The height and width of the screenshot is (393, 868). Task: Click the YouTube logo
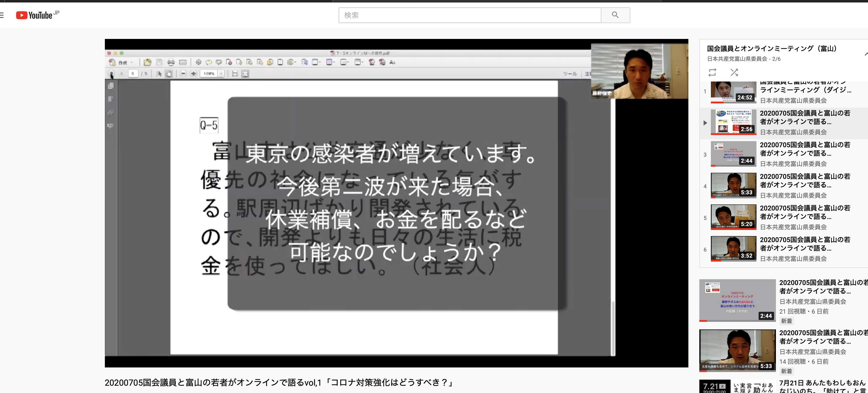34,15
